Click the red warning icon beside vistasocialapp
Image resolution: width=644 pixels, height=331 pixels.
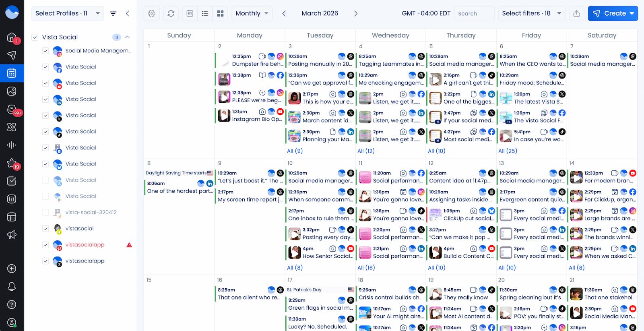click(x=129, y=245)
